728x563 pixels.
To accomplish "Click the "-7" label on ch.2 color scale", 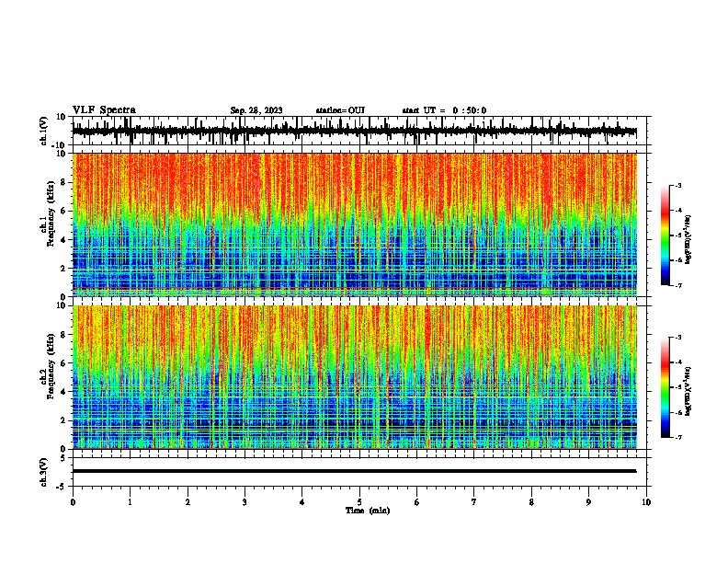I will pos(678,437).
